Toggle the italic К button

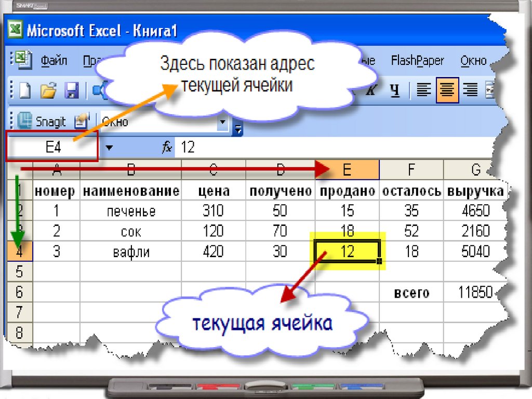[371, 90]
